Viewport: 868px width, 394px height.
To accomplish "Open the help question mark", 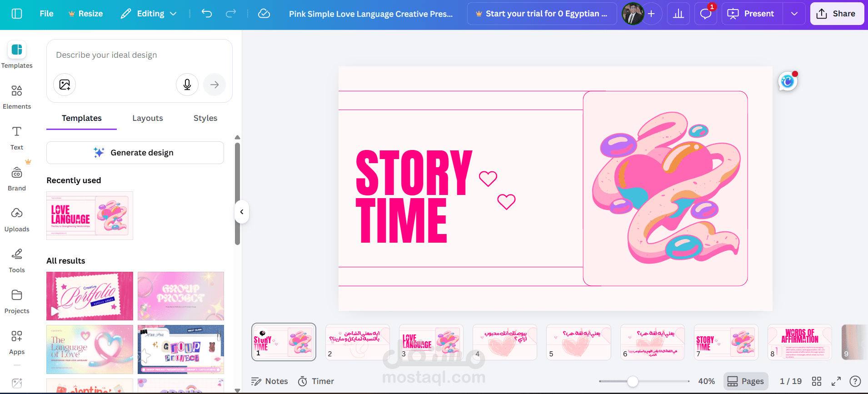I will pos(855,381).
